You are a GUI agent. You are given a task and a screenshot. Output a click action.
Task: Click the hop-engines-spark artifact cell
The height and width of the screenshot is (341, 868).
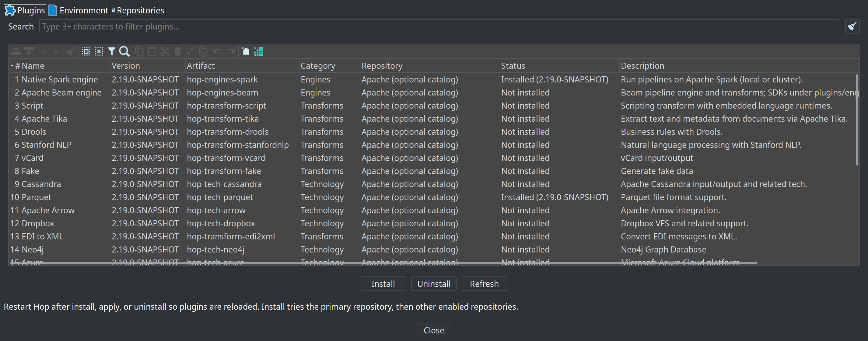[222, 79]
